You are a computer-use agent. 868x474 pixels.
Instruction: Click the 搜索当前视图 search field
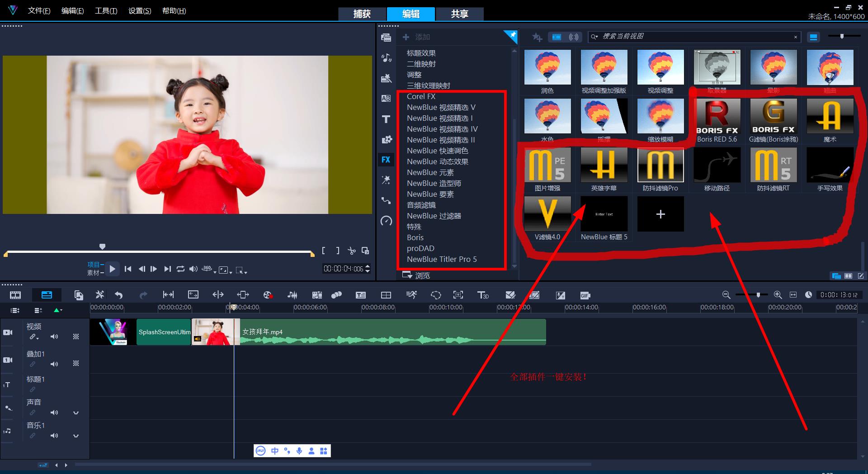click(x=694, y=37)
